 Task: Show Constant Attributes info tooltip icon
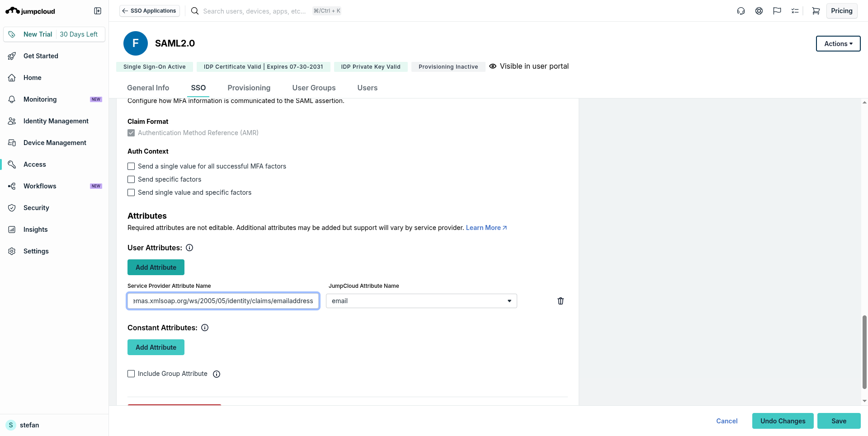(x=205, y=328)
